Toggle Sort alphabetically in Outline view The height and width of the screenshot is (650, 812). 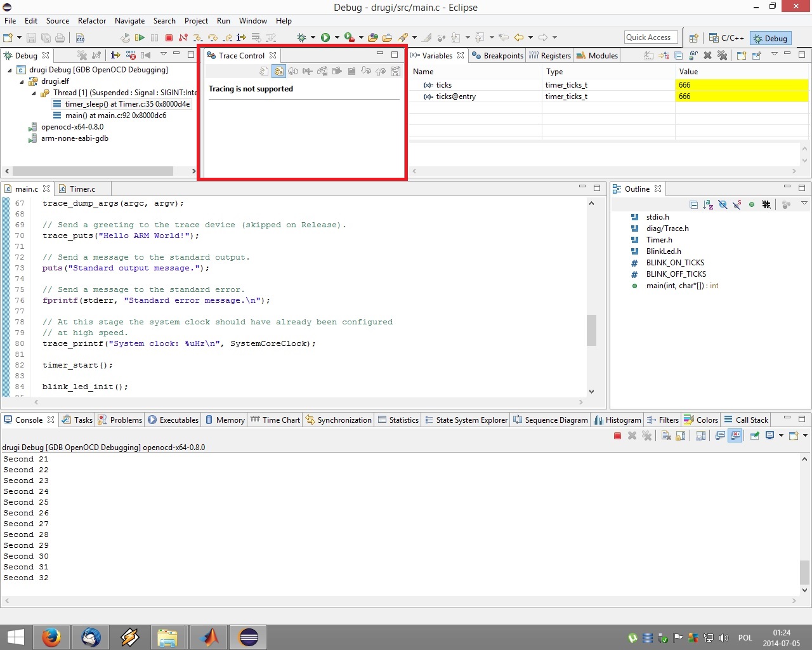coord(708,205)
